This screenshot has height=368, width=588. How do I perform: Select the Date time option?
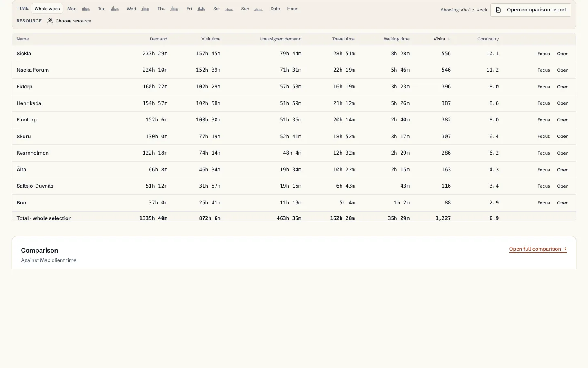click(x=275, y=9)
